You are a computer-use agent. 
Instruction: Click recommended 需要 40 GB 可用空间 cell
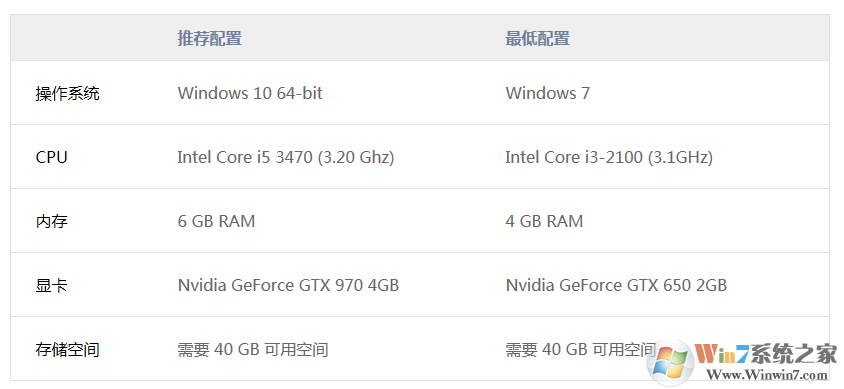click(253, 350)
